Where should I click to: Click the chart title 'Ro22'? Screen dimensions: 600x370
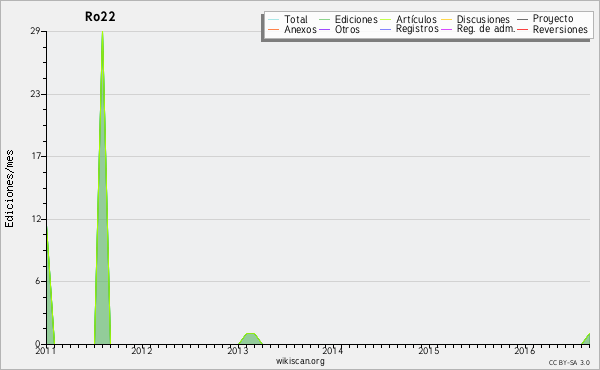pyautogui.click(x=100, y=16)
